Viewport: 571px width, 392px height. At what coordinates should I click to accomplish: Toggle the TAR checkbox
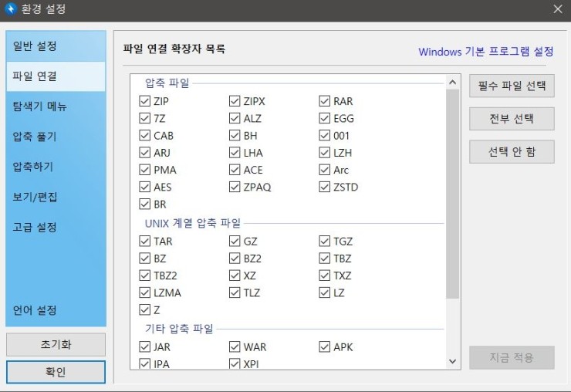pos(144,241)
